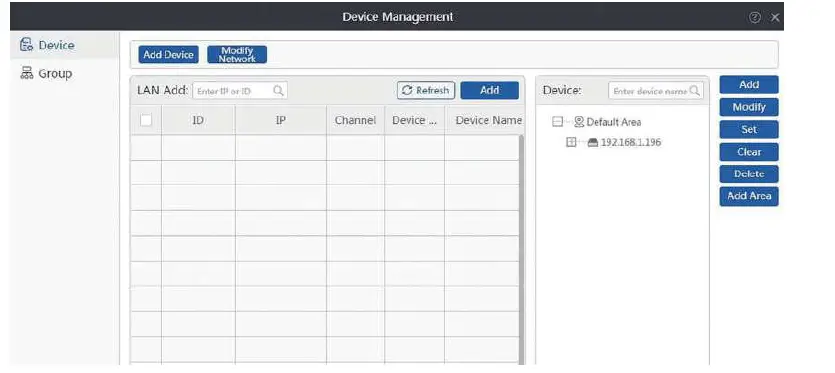Click the Clear button
This screenshot has height=373, width=835.
point(749,152)
